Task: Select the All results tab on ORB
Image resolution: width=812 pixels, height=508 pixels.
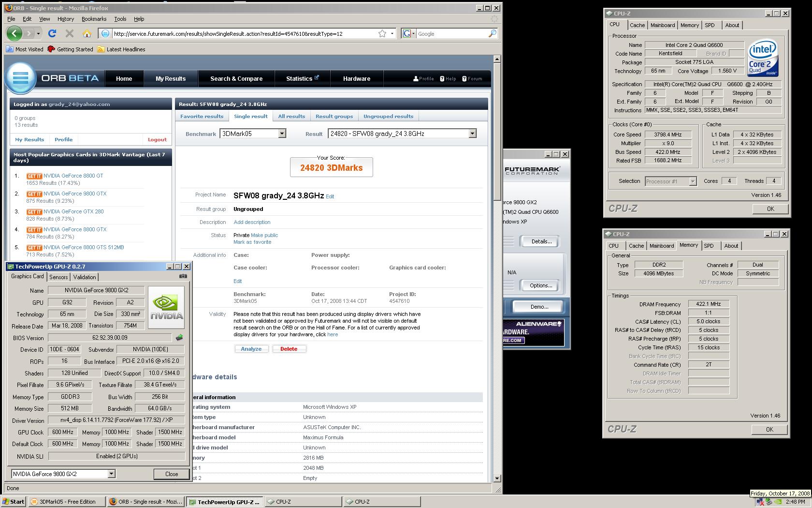Action: [x=291, y=116]
